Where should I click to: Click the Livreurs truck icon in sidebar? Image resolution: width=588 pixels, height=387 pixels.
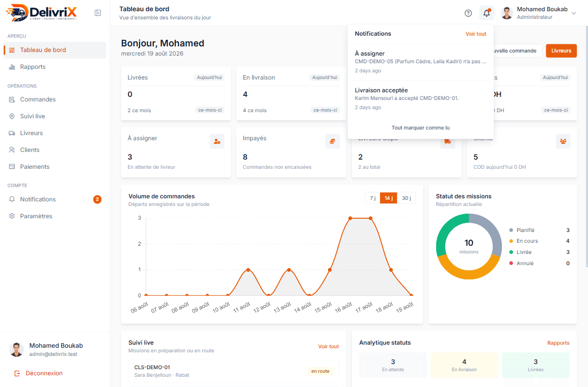pos(12,133)
